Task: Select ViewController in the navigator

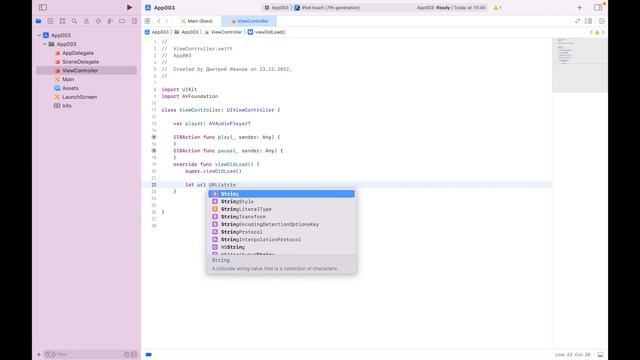Action: [x=87, y=71]
